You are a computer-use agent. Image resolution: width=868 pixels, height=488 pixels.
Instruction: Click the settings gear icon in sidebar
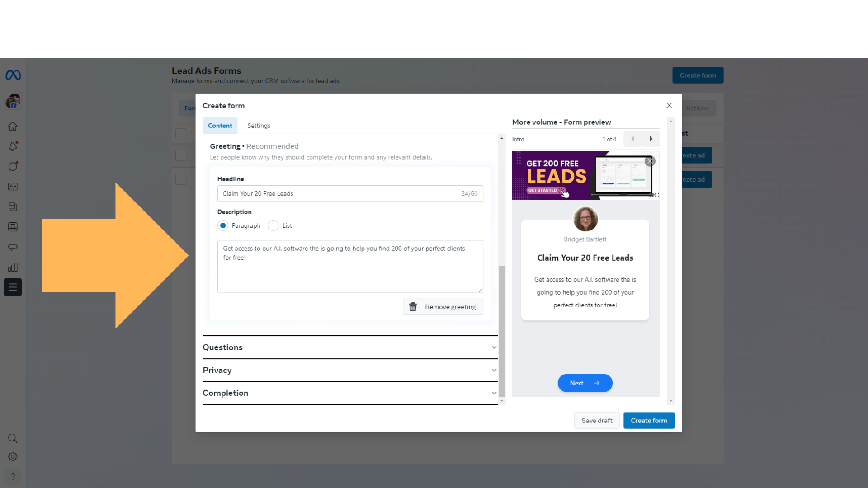pyautogui.click(x=13, y=456)
